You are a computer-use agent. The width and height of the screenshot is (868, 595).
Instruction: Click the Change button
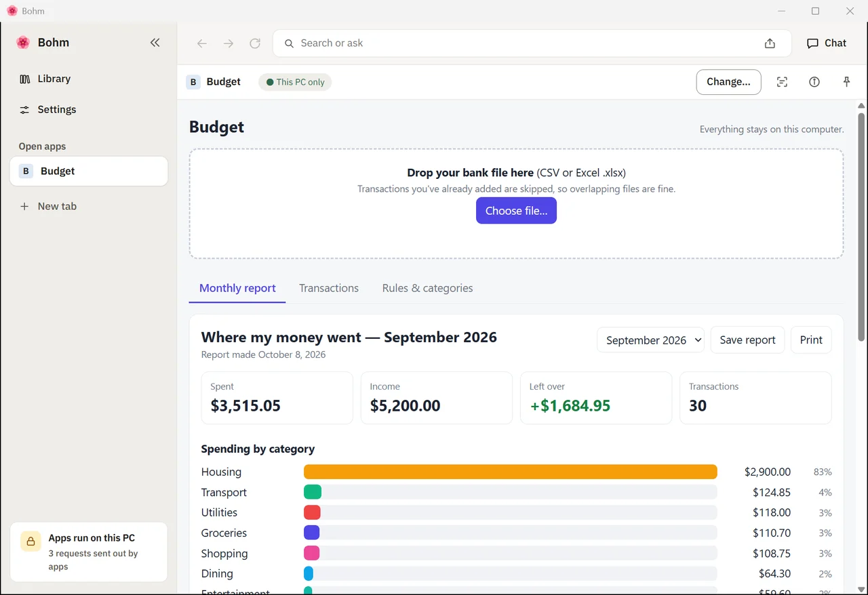(x=728, y=82)
